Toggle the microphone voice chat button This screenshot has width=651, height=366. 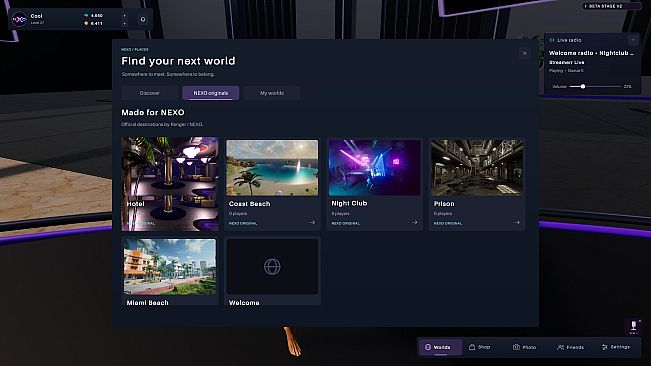(634, 326)
